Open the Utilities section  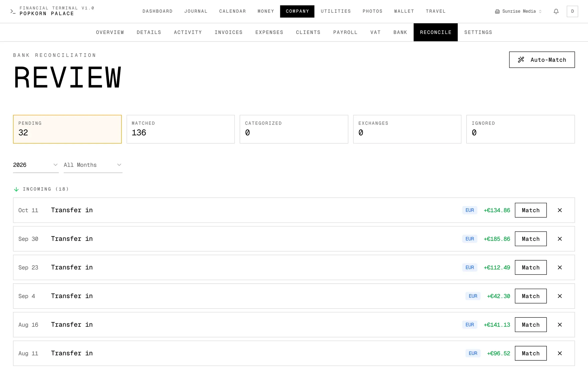(x=336, y=11)
